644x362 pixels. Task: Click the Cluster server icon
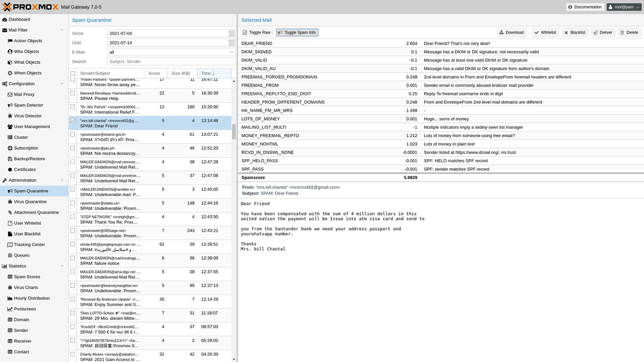coord(10,137)
